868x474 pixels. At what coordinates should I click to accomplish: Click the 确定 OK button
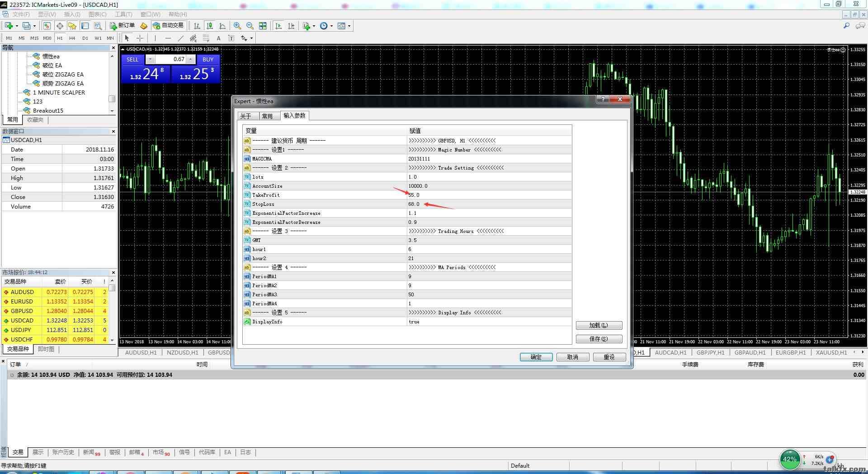pos(536,357)
